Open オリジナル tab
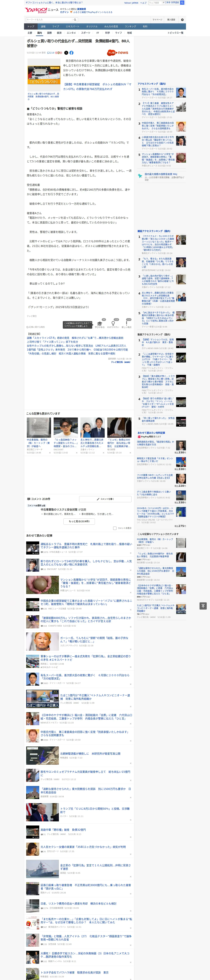The image size is (210, 980). 92,27
